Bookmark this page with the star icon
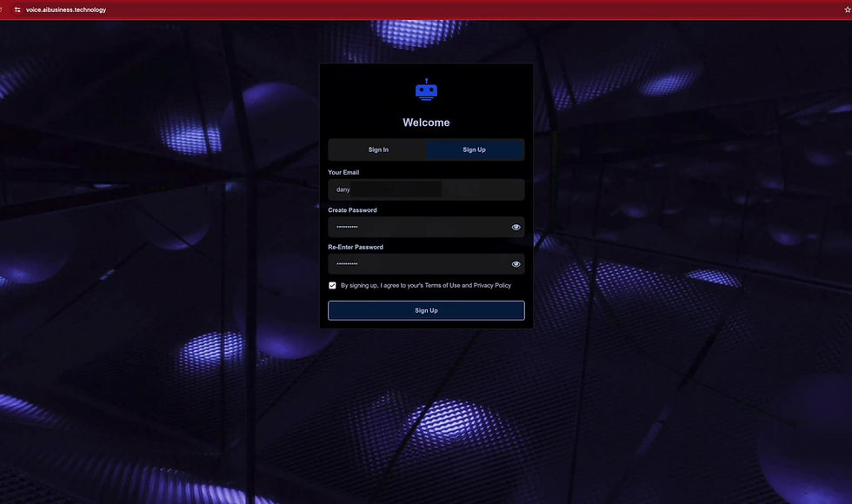The width and height of the screenshot is (852, 504). tap(847, 10)
